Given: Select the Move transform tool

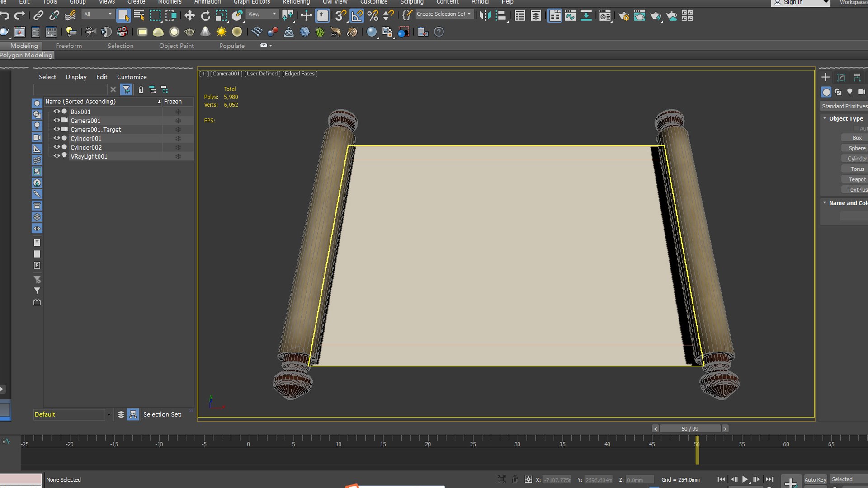Looking at the screenshot, I should [189, 16].
